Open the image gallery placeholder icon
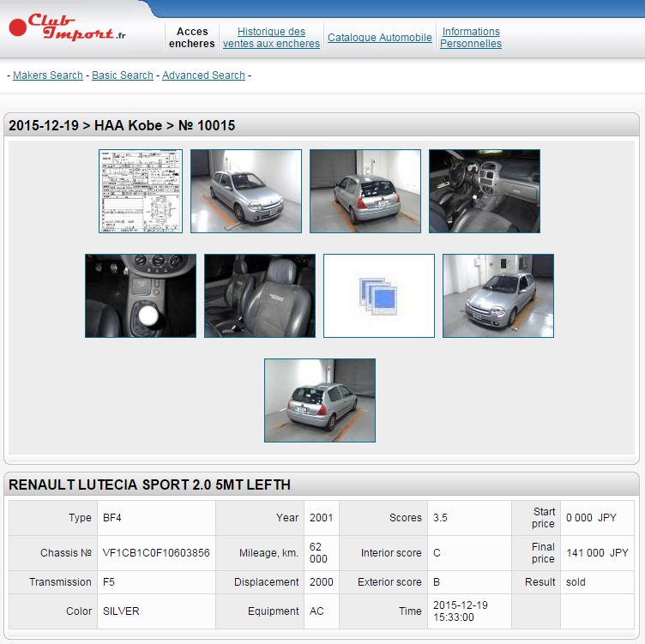645x644 pixels. (x=378, y=296)
